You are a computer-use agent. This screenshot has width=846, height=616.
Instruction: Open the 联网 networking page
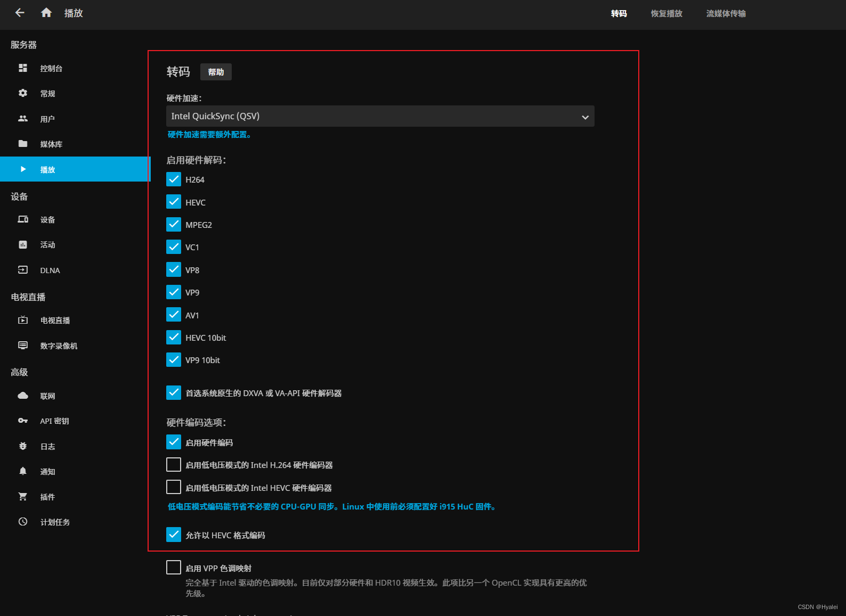coord(75,396)
